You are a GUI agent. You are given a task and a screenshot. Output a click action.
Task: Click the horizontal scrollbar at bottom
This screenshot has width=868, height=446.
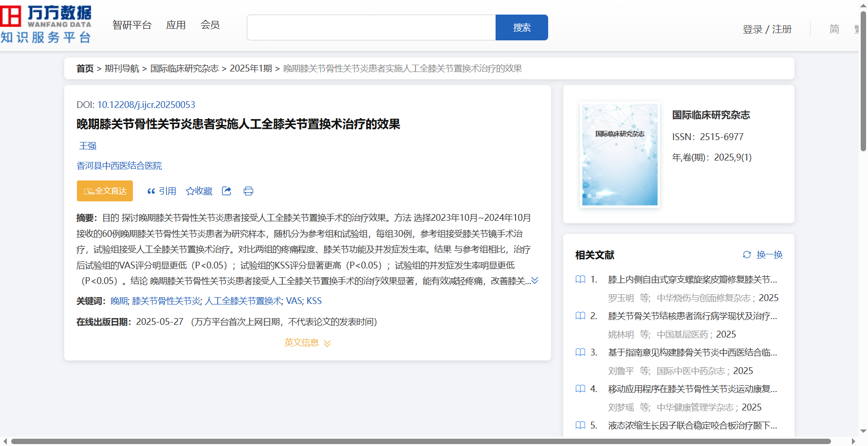pyautogui.click(x=421, y=441)
